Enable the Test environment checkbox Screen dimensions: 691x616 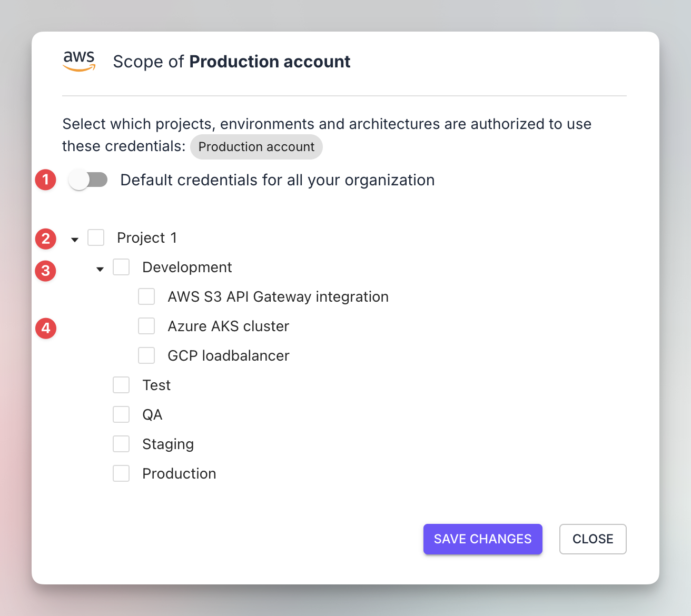coord(121,385)
